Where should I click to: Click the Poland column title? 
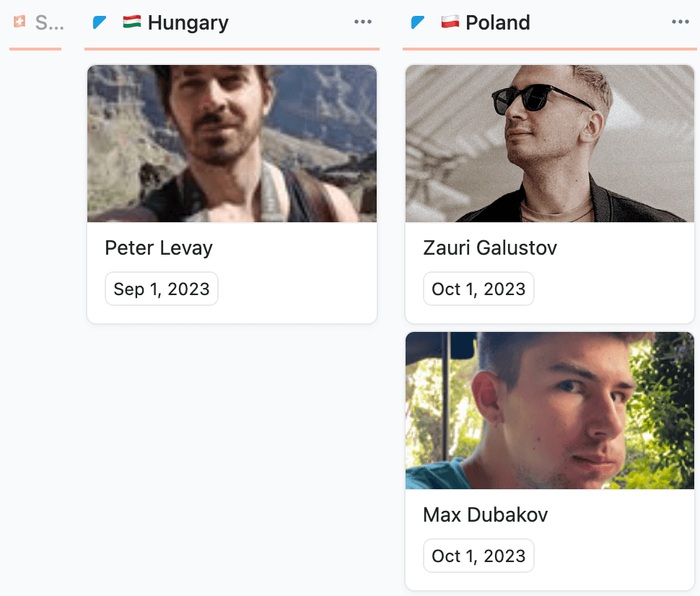click(x=498, y=23)
